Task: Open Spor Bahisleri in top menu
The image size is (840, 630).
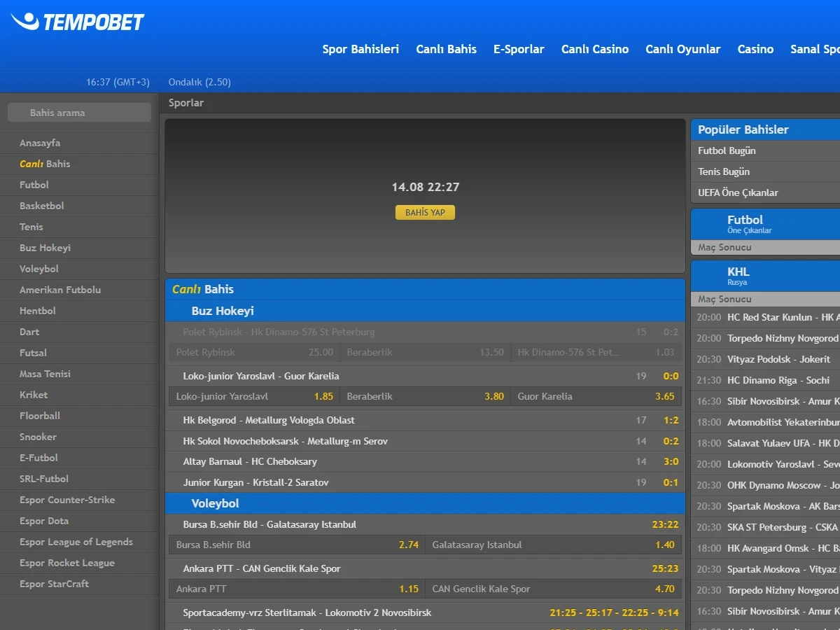Action: tap(360, 49)
